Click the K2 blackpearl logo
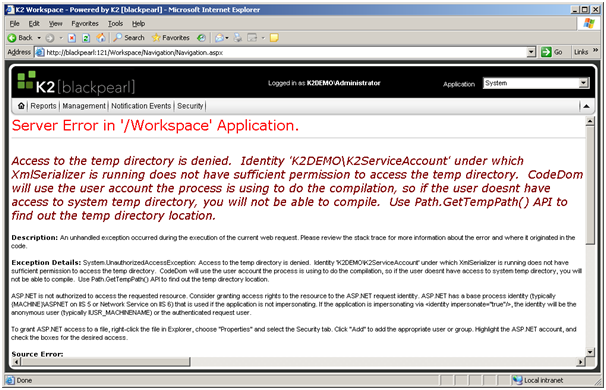This screenshot has width=606, height=390. click(76, 83)
